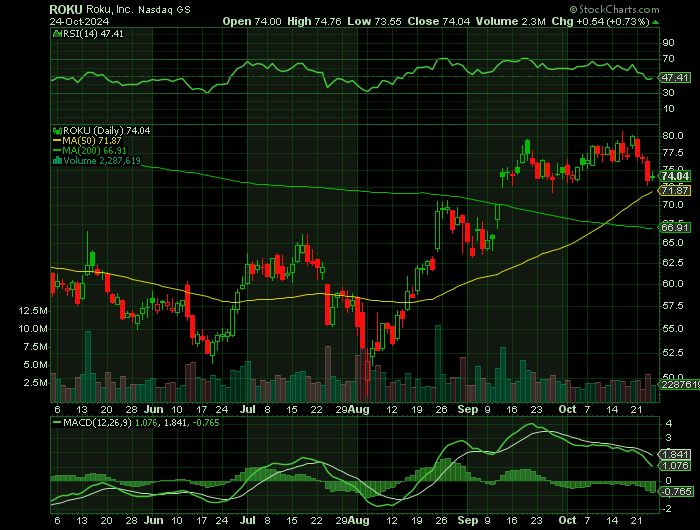Click the MA(200) 66.91 legend entry
The height and width of the screenshot is (530, 700).
pos(94,150)
